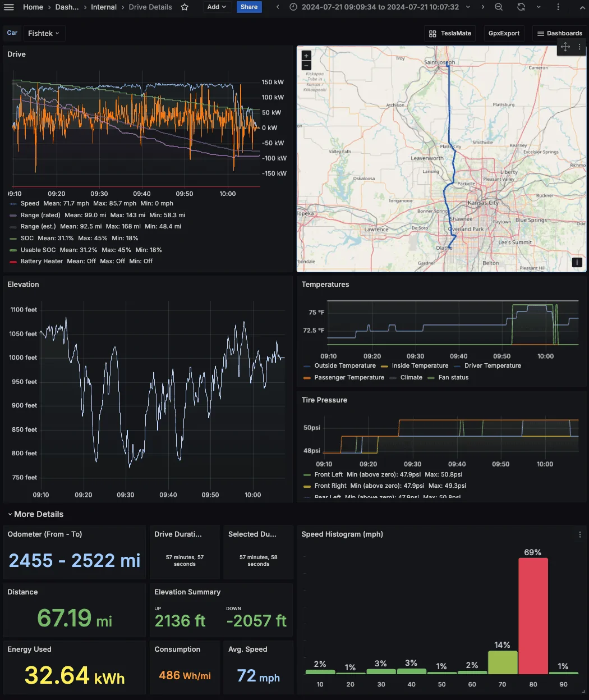589x700 pixels.
Task: Shift time range forward arrow
Action: (483, 7)
